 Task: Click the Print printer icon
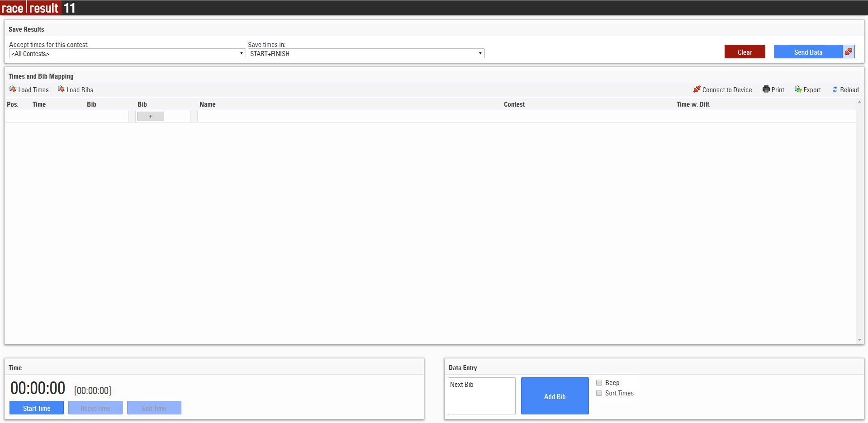(x=766, y=89)
